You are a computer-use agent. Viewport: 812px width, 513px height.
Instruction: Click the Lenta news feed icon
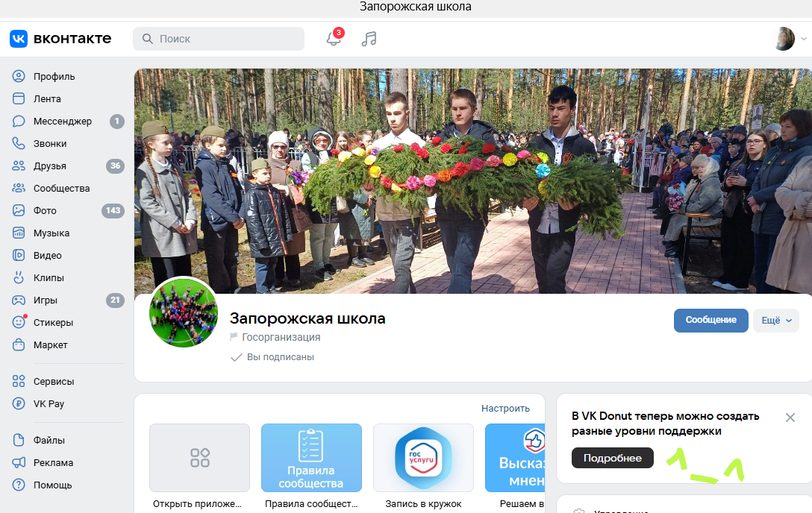(x=19, y=98)
